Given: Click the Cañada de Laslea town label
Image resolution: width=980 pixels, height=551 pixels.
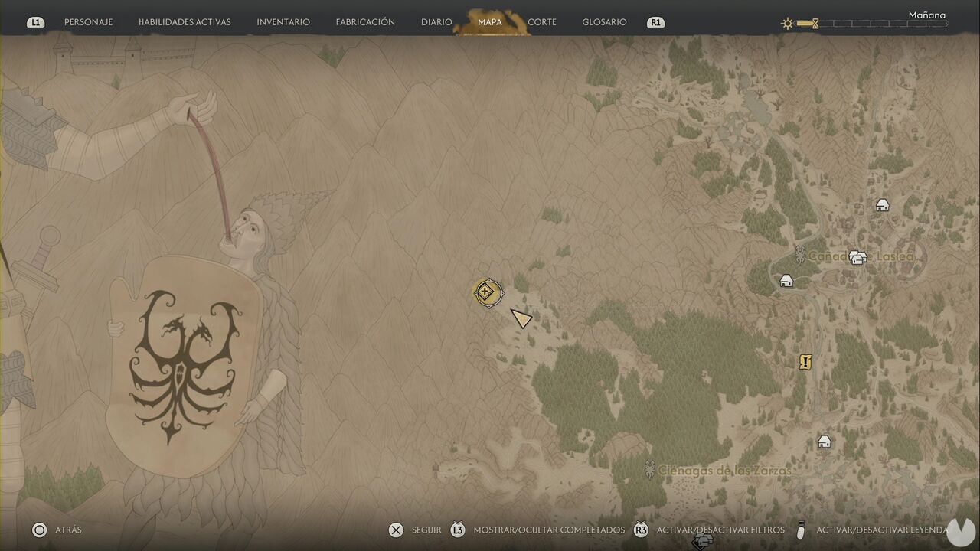Looking at the screenshot, I should point(861,256).
